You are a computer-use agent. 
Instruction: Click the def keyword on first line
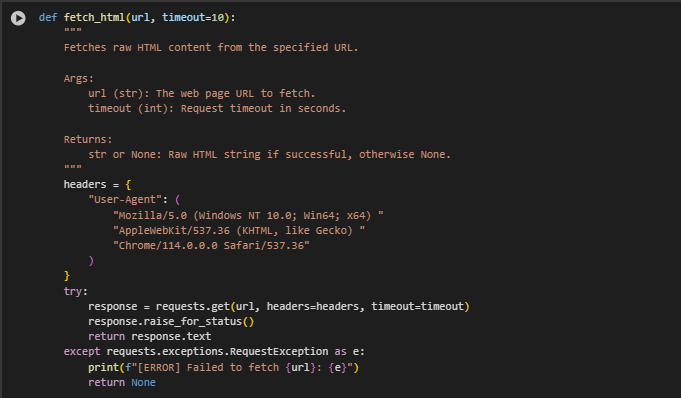[48, 17]
